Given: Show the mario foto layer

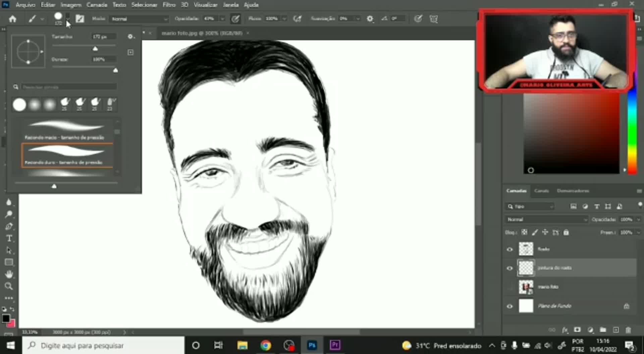Looking at the screenshot, I should [510, 287].
